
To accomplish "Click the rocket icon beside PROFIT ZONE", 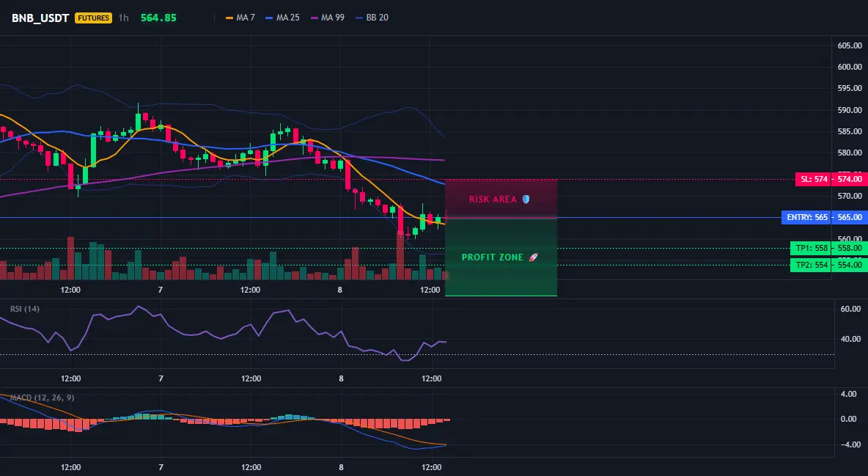I will point(533,257).
